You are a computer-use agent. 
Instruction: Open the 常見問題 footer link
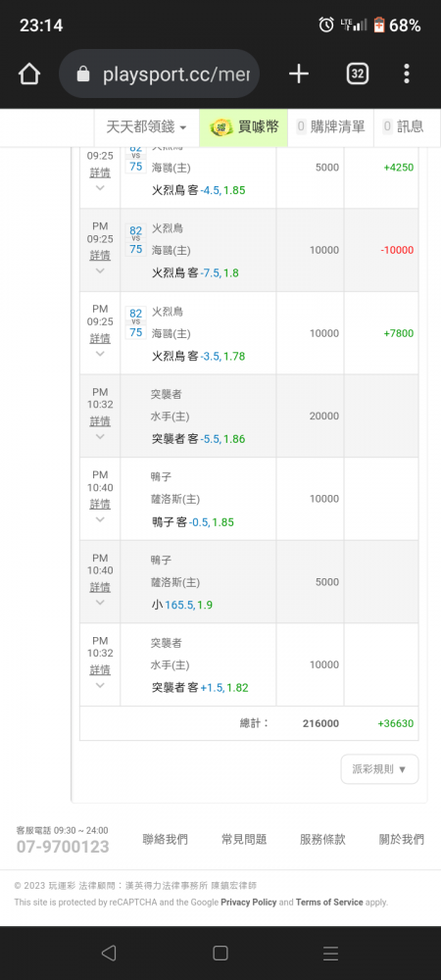click(x=244, y=840)
